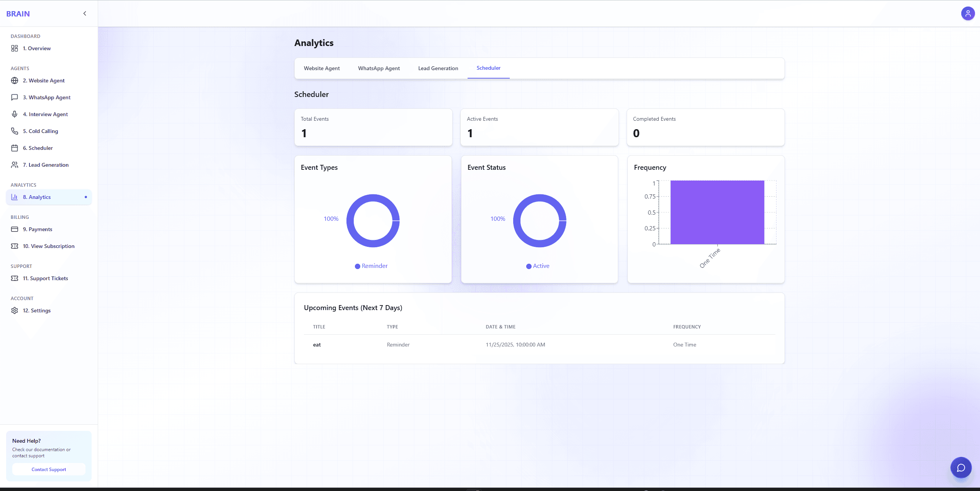This screenshot has height=491, width=980.
Task: Open 11. Support Tickets sidebar item
Action: point(49,278)
